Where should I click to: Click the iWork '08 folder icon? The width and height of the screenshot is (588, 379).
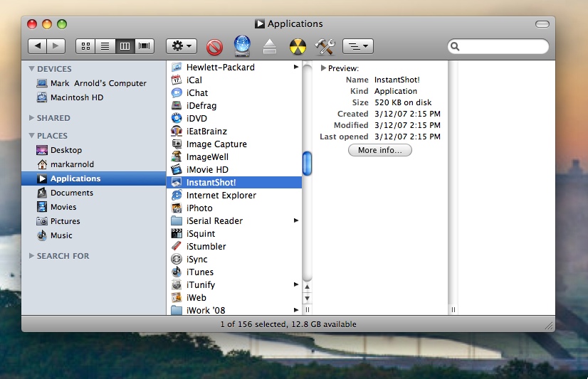177,310
